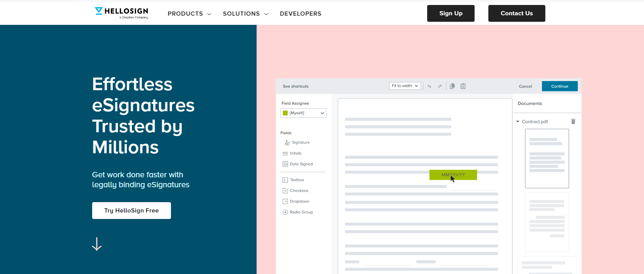Click the Contact Us button
Screen dimensions: 644x274
click(517, 13)
